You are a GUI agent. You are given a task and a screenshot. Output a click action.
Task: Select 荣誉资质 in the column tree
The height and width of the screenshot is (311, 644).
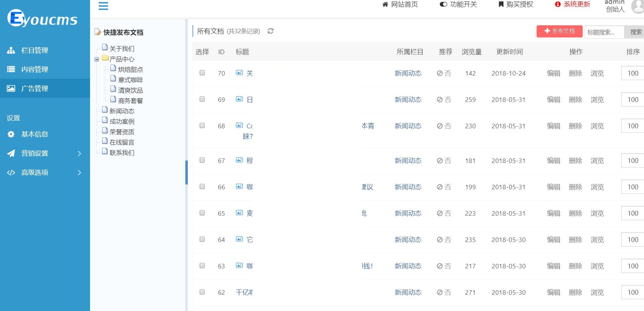pyautogui.click(x=122, y=132)
